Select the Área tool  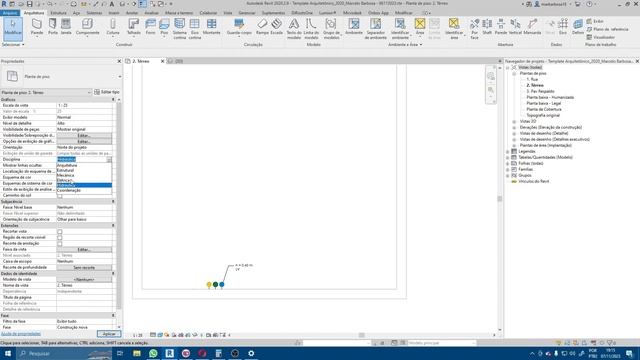pyautogui.click(x=420, y=27)
